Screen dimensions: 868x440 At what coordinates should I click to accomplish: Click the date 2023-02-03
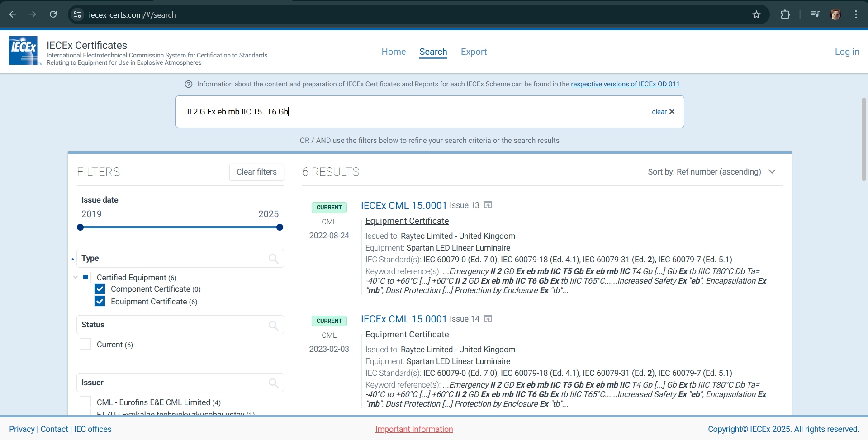pos(329,349)
